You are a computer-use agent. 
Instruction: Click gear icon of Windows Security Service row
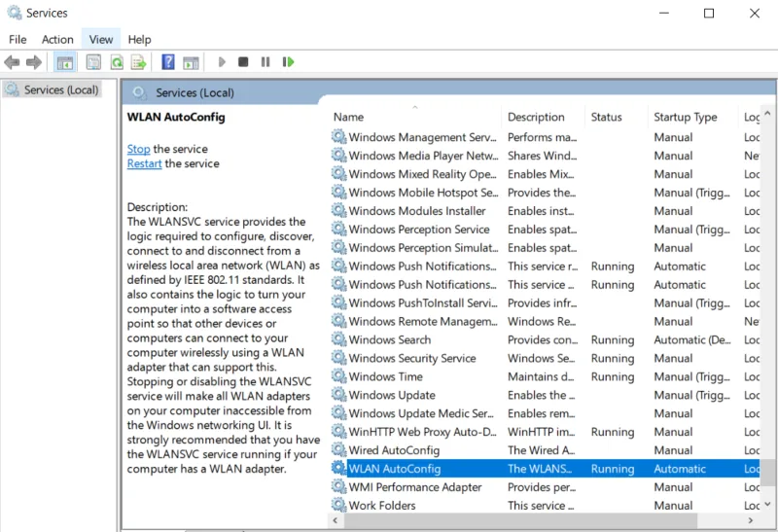[x=338, y=358]
